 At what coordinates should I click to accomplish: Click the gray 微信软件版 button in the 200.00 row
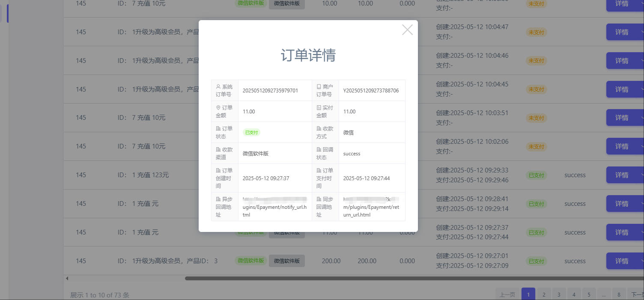(287, 261)
